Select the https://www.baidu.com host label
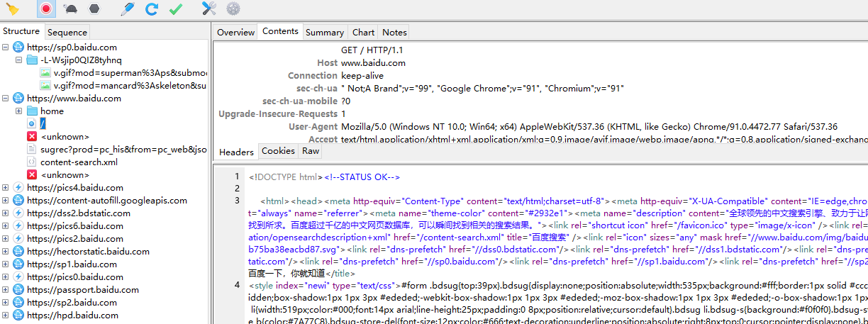The height and width of the screenshot is (324, 868). coord(74,99)
